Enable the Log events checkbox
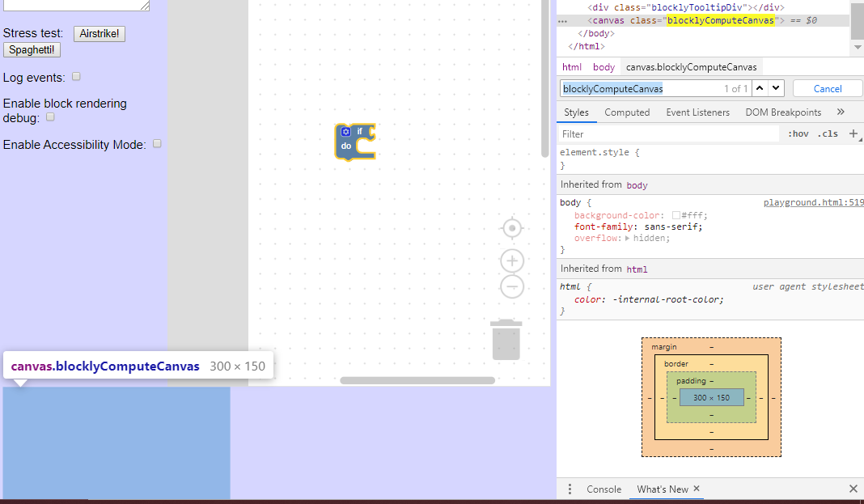The width and height of the screenshot is (864, 504). tap(75, 76)
